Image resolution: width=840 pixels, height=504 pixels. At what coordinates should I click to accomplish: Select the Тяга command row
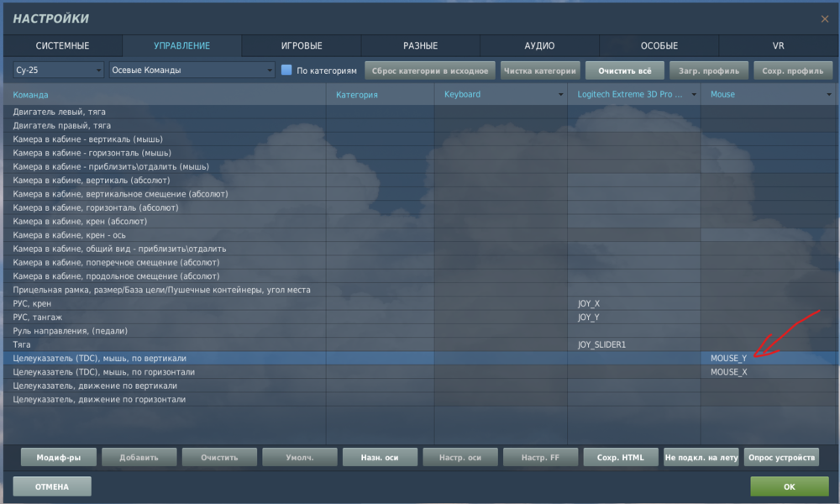pos(421,344)
